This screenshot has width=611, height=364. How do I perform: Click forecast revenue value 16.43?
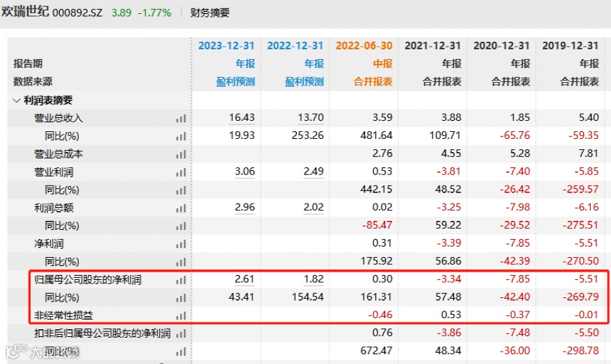242,117
